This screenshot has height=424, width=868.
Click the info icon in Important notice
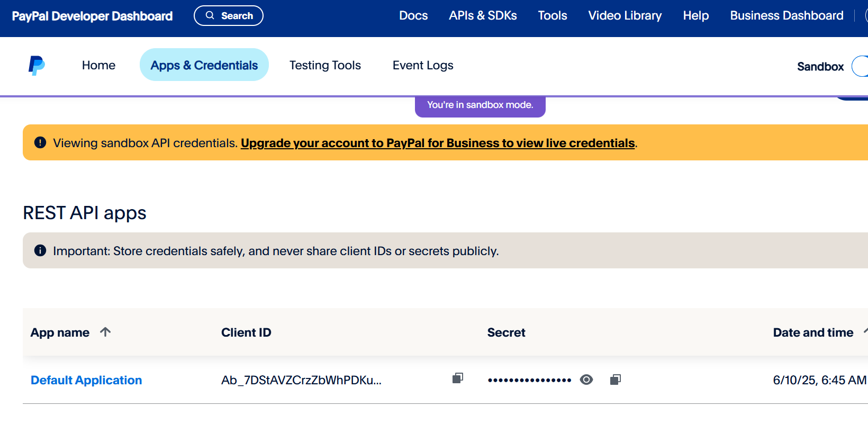40,250
